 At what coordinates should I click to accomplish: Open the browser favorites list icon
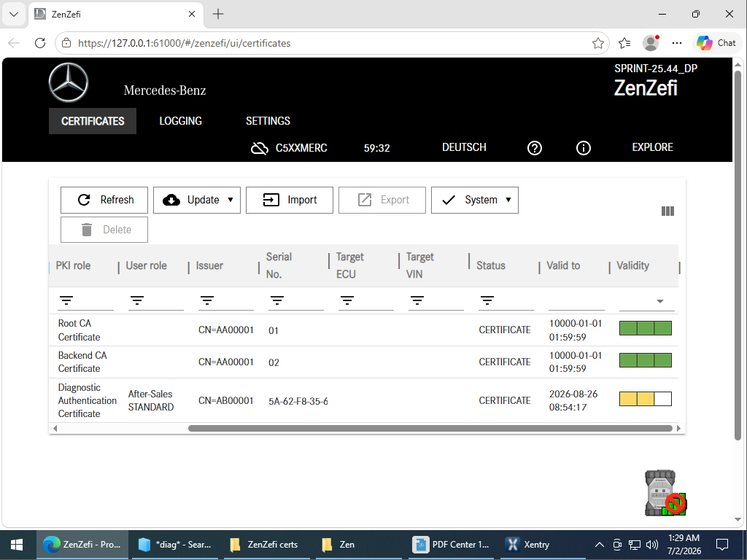coord(624,43)
